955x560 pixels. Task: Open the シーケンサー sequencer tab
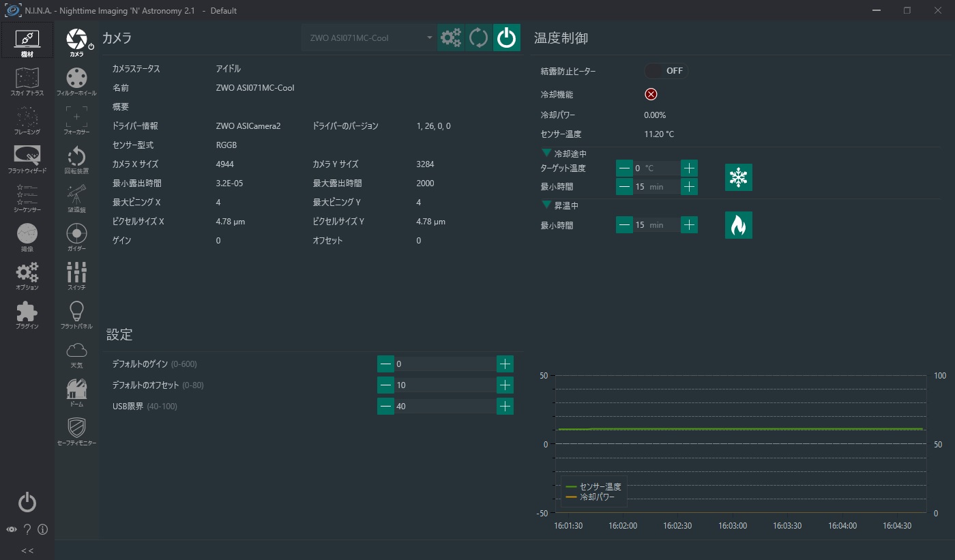click(x=27, y=197)
